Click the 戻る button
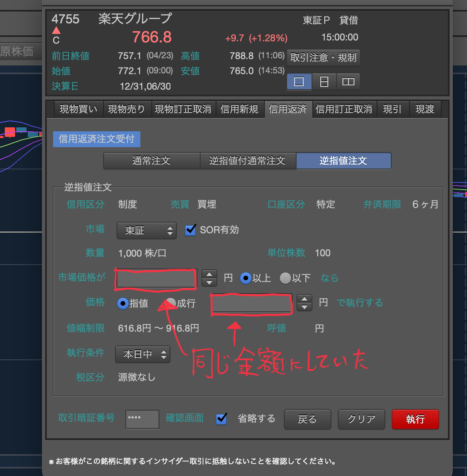The width and height of the screenshot is (467, 476). coord(308,419)
